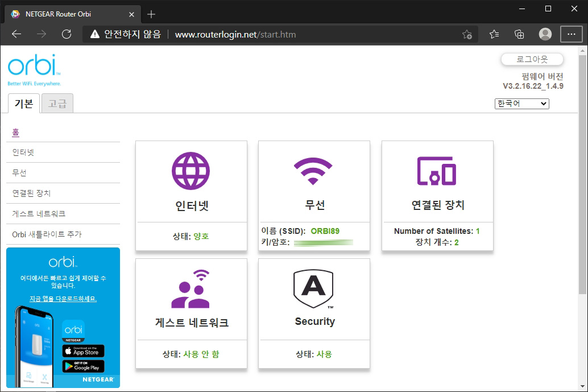Open the browser profile avatar

545,34
